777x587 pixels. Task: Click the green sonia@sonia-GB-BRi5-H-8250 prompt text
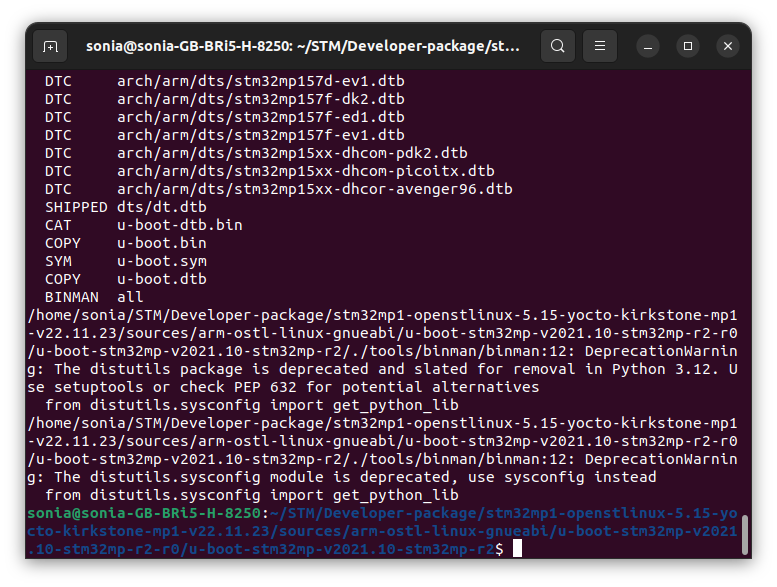144,513
